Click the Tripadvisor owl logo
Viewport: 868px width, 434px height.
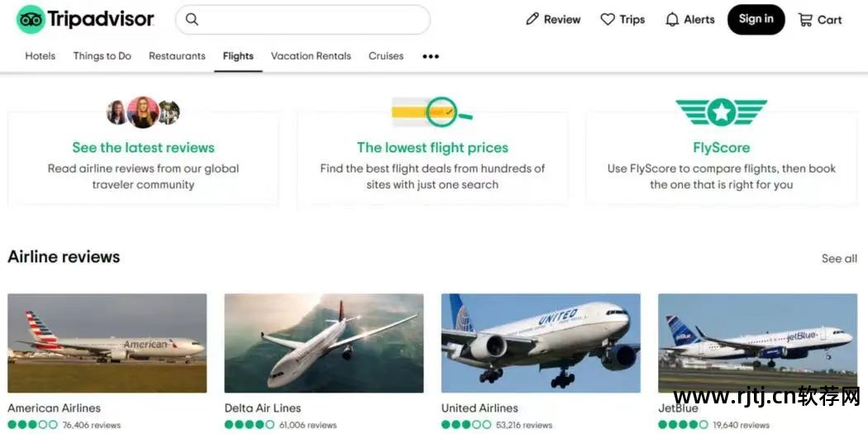[x=31, y=20]
